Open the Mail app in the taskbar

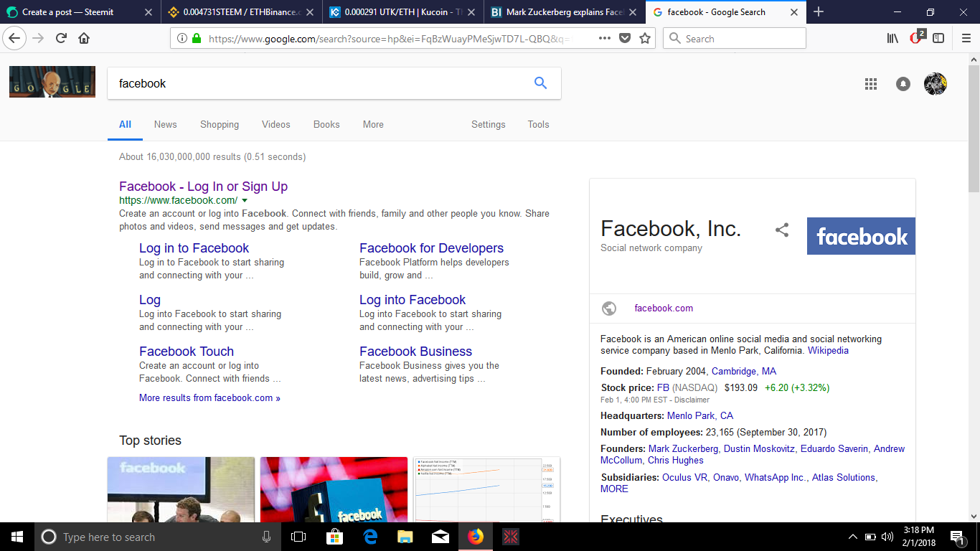[440, 537]
